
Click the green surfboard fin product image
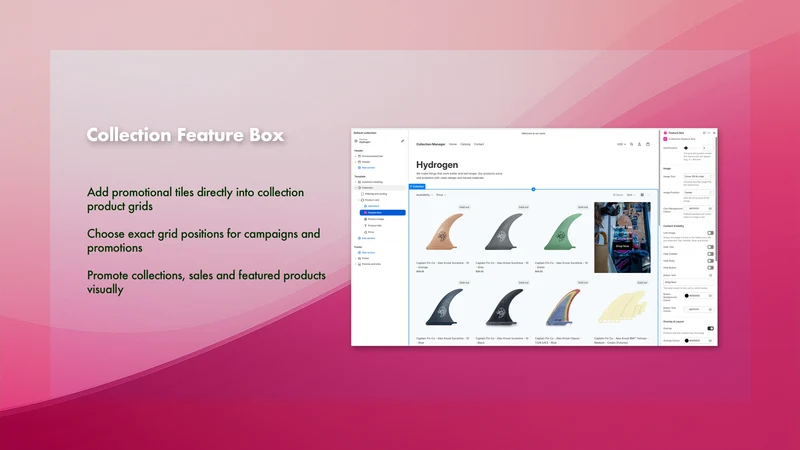point(561,232)
